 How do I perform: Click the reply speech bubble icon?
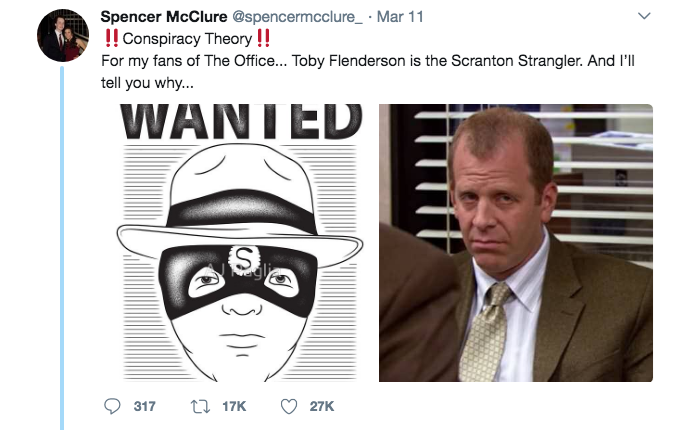[111, 405]
